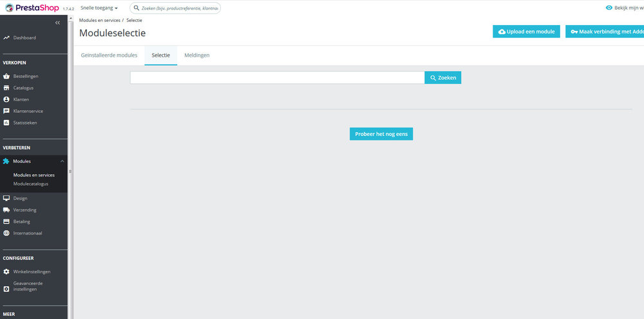Click the Modules en services breadcrumb link
This screenshot has width=644, height=319.
(100, 20)
